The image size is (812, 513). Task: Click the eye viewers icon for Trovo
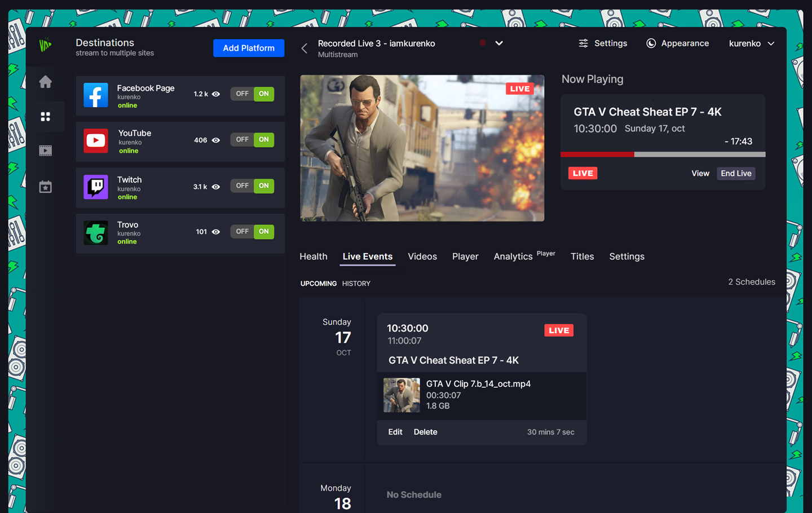point(216,232)
